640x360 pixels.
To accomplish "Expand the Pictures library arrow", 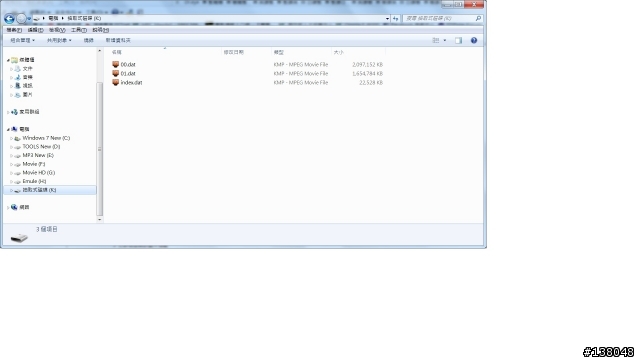I will click(11, 95).
